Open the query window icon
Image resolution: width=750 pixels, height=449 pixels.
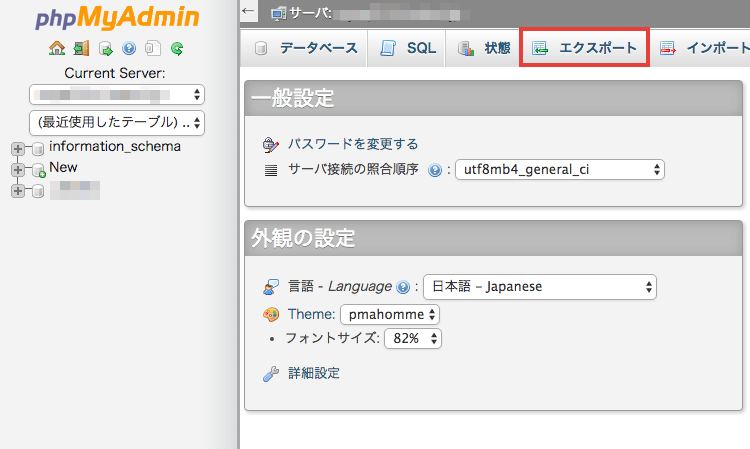click(x=105, y=48)
